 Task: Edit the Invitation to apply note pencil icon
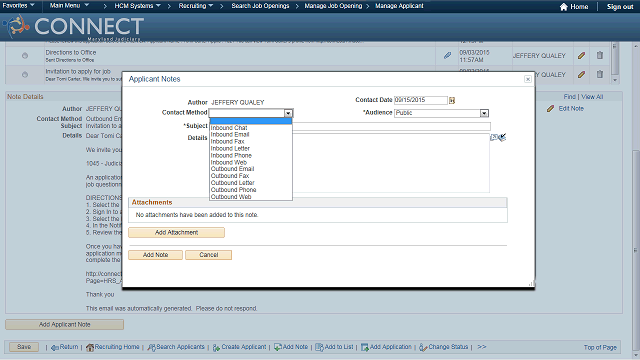click(x=582, y=74)
